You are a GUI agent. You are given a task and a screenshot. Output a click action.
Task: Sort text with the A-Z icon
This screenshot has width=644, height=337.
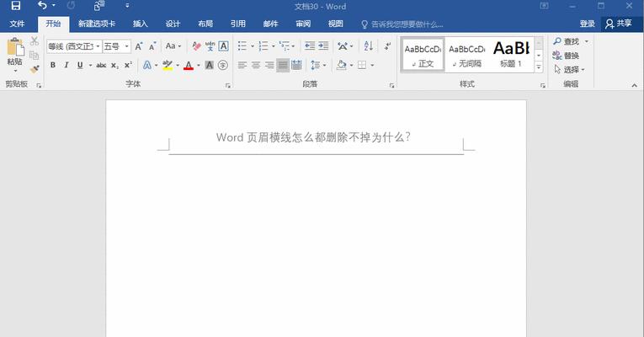369,46
